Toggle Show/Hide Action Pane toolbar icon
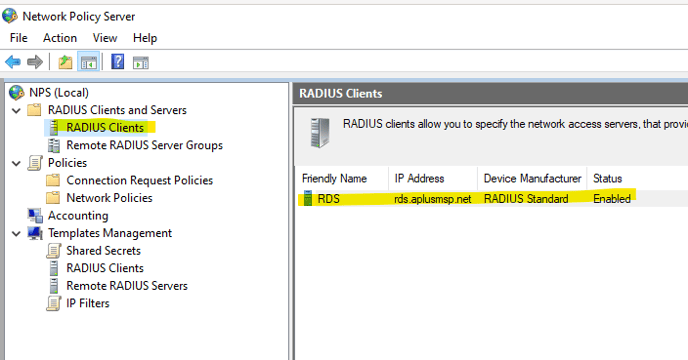This screenshot has height=360, width=688. point(141,62)
